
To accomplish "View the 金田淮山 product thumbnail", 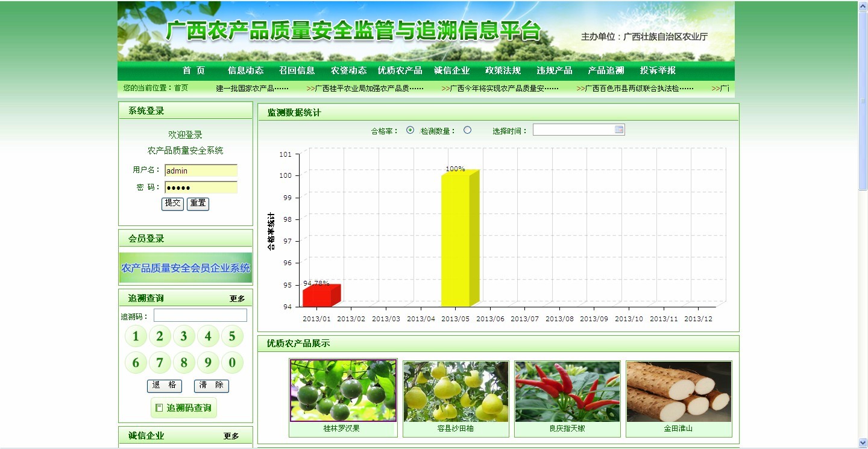I will [x=678, y=391].
